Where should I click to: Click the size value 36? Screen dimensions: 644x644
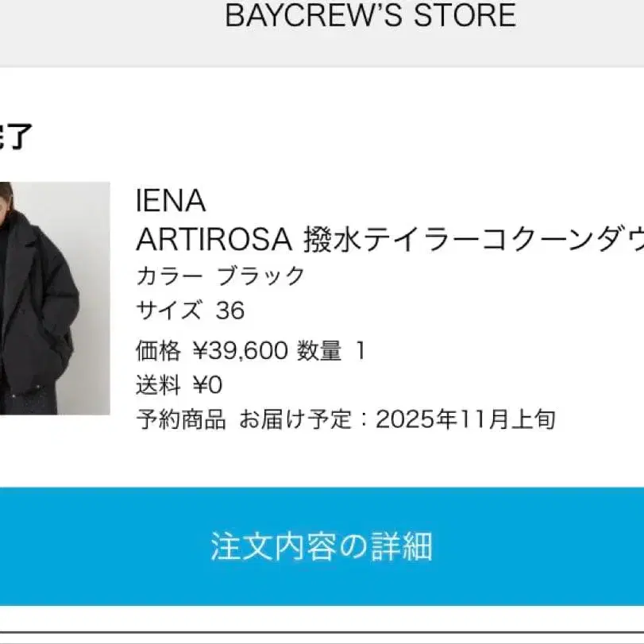tap(230, 310)
